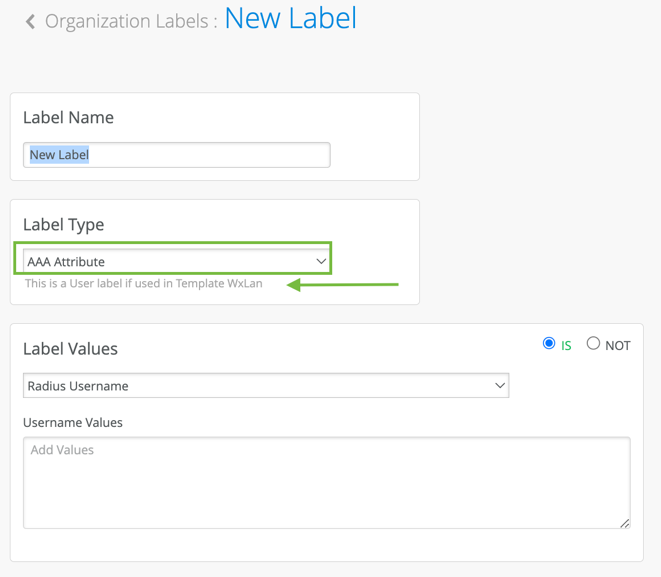Click the User label WxLan hint text
The width and height of the screenshot is (661, 577).
pyautogui.click(x=144, y=283)
